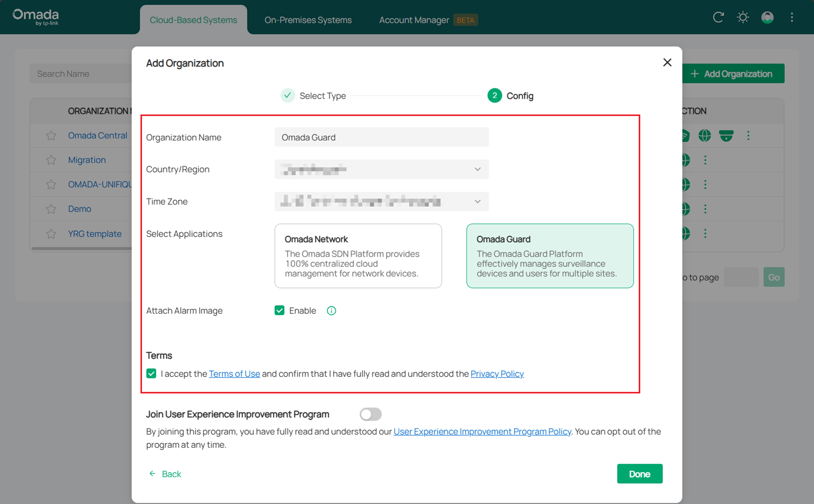Click the Go button for page jump

pyautogui.click(x=774, y=277)
